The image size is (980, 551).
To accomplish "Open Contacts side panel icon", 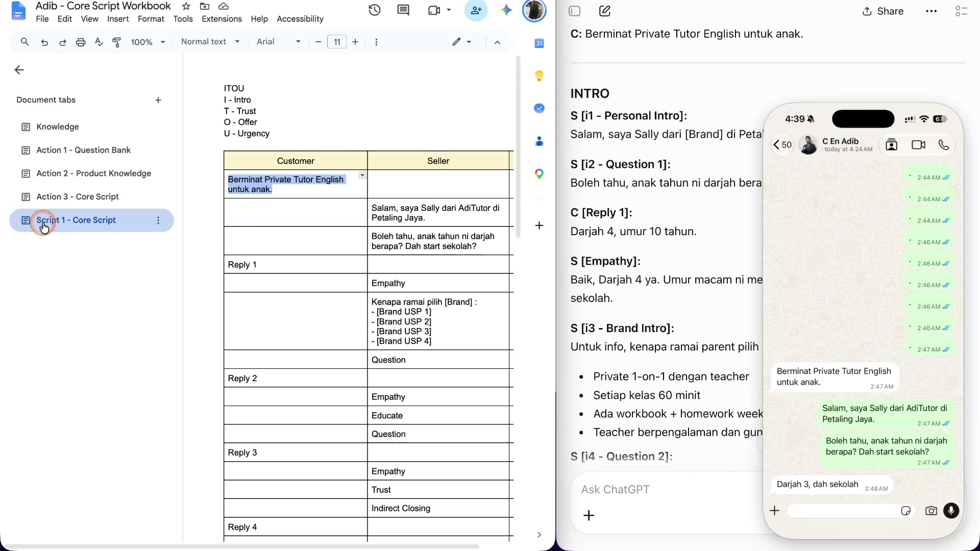I will pyautogui.click(x=539, y=141).
